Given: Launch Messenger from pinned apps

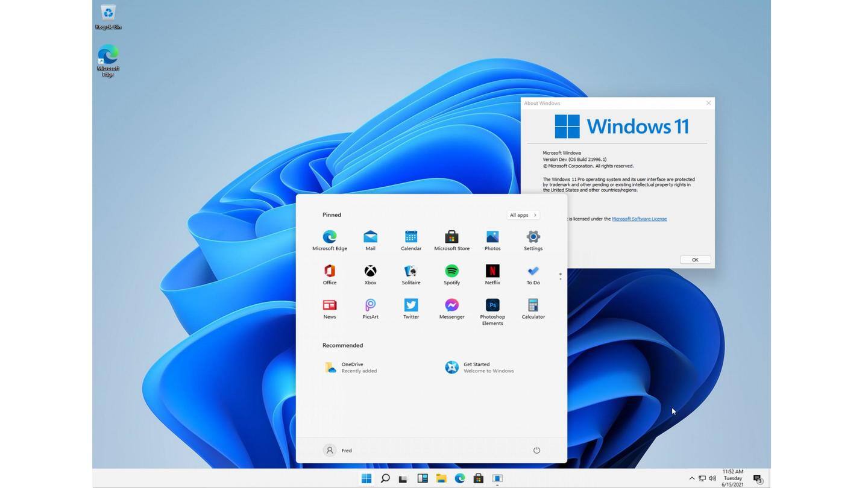Looking at the screenshot, I should pos(451,309).
